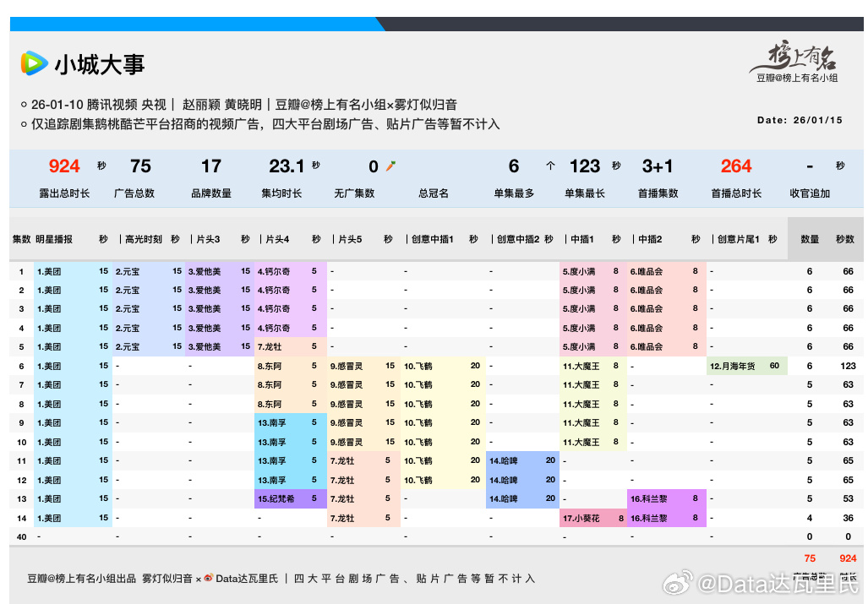
Task: Select the 明星播报 column header
Action: [x=54, y=239]
